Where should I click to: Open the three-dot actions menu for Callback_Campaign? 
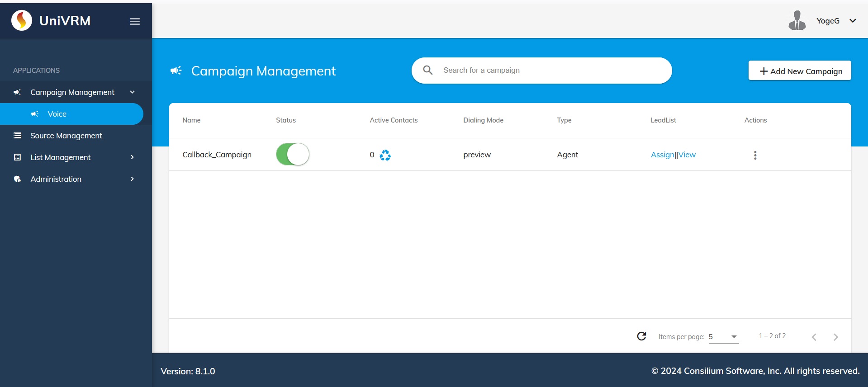point(755,155)
